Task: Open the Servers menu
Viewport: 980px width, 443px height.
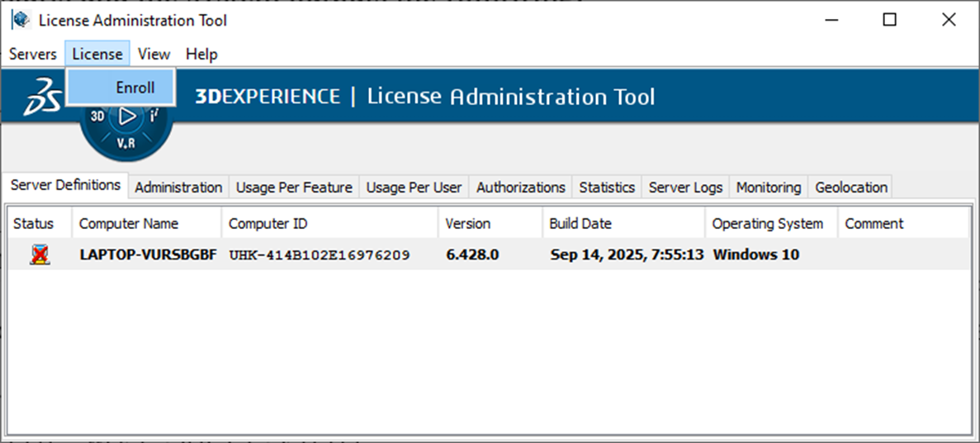Action: tap(33, 54)
